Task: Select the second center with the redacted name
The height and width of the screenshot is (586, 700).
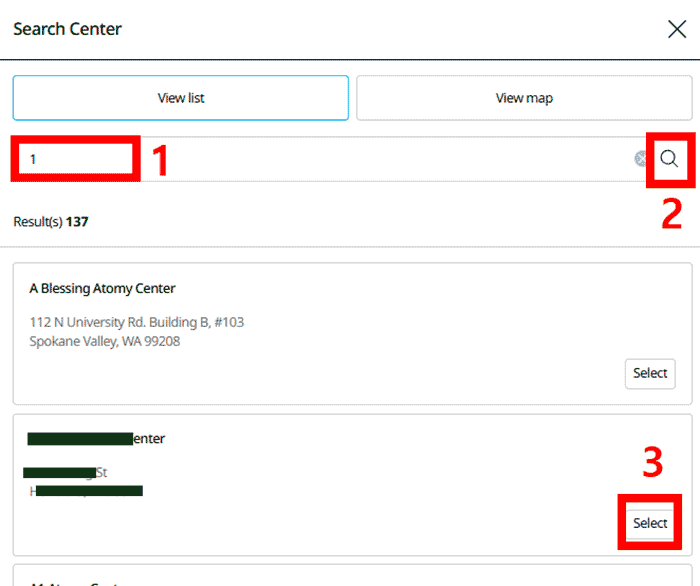Action: [x=650, y=523]
